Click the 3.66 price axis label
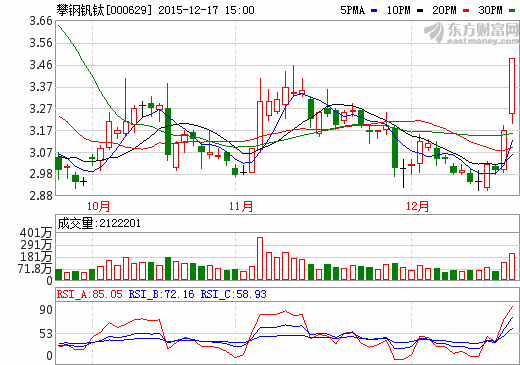The width and height of the screenshot is (520, 365). [41, 21]
